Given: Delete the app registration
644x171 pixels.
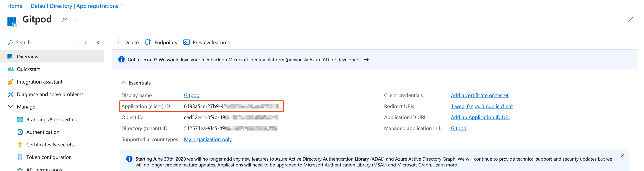Looking at the screenshot, I should pos(127,42).
